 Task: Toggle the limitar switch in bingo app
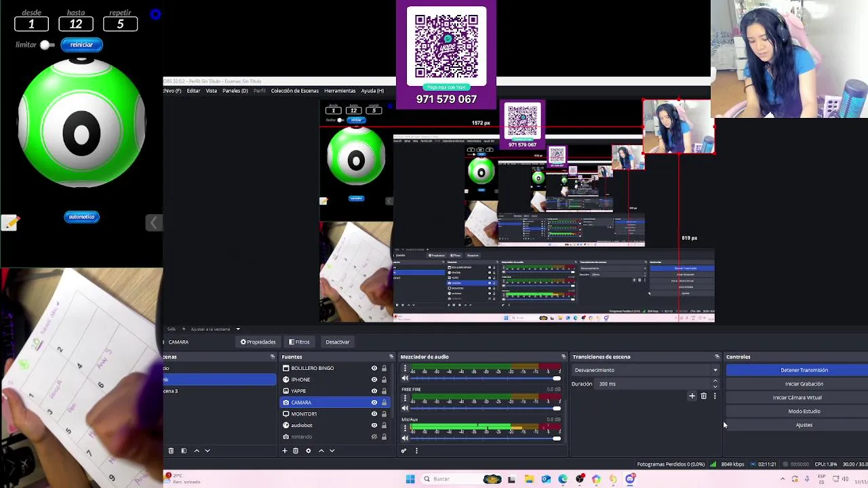point(46,45)
